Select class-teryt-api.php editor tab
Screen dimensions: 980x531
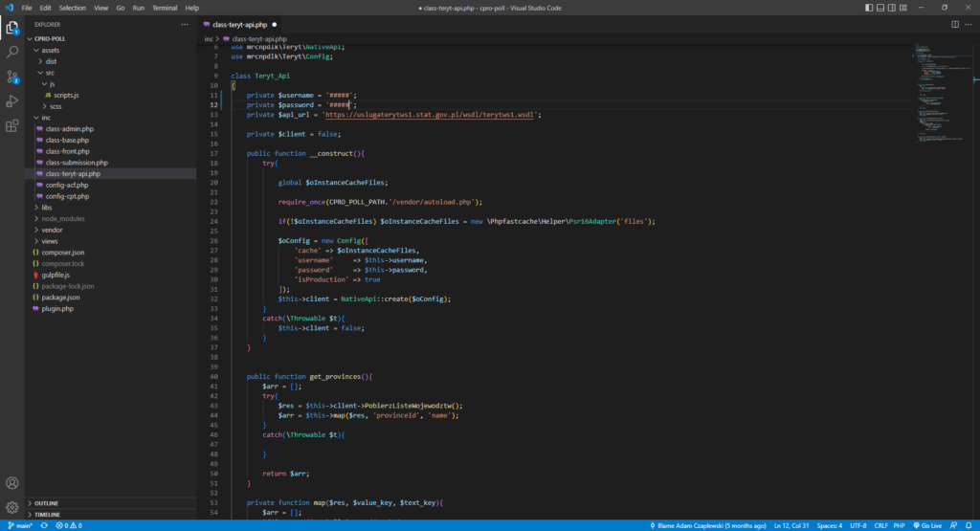click(239, 24)
